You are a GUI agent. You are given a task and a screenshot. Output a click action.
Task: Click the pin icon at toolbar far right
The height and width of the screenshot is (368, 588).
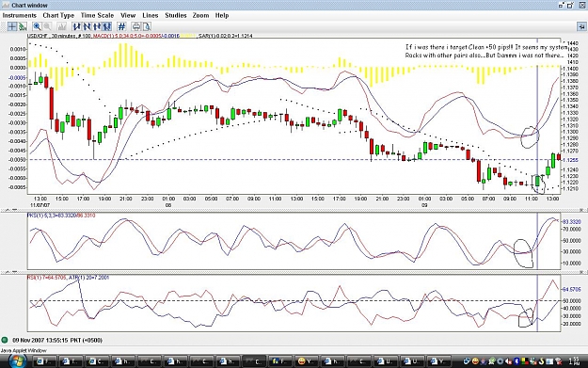[581, 26]
